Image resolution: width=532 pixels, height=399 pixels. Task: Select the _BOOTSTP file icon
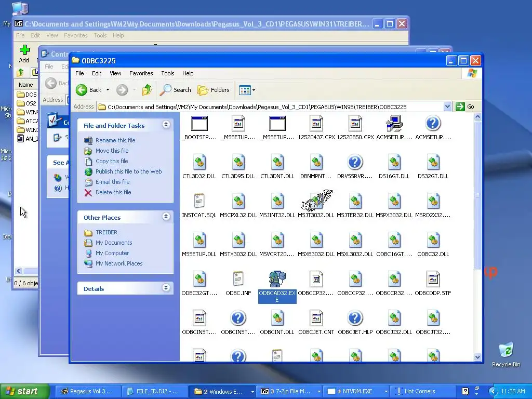[x=199, y=124]
